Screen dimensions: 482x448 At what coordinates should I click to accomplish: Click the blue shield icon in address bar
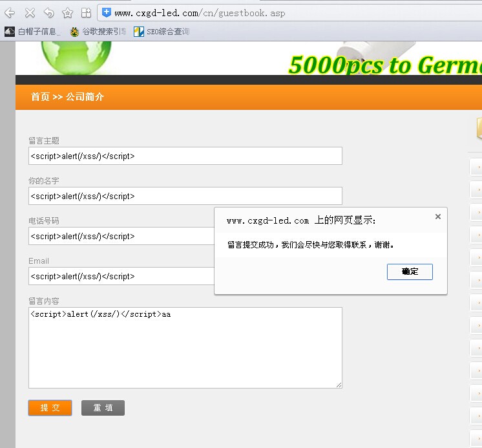[107, 13]
